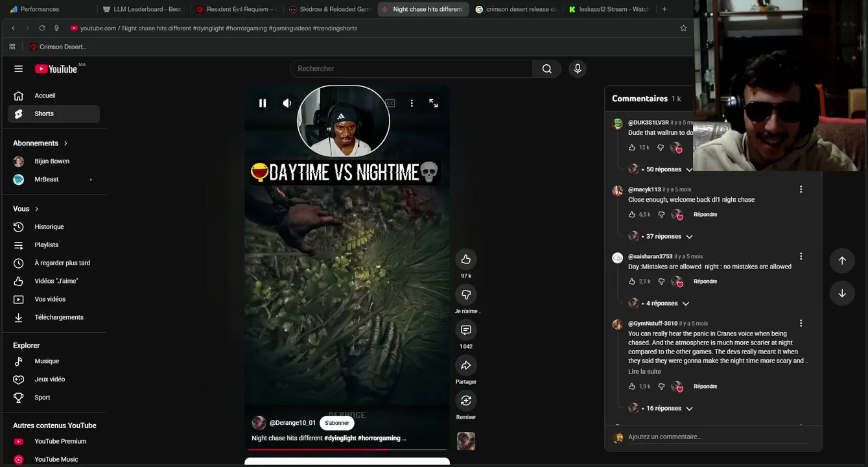Viewport: 868px width, 467px height.
Task: Expand comment with Lire la suite
Action: pos(644,372)
